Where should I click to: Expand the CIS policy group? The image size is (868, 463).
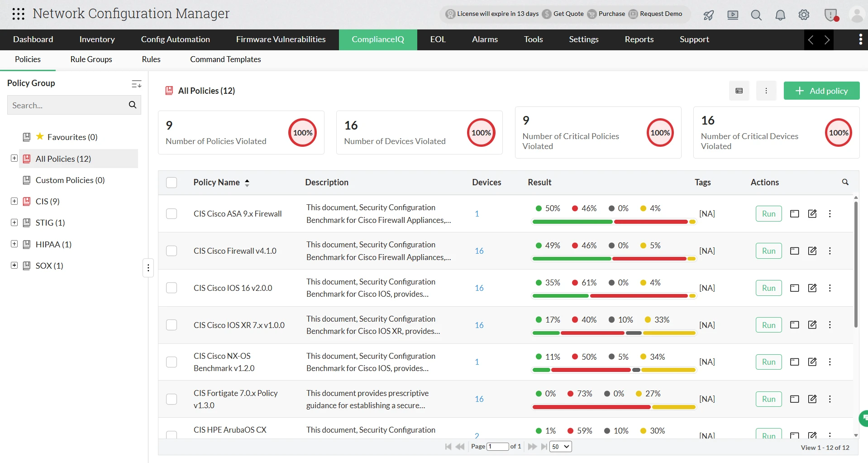[14, 201]
